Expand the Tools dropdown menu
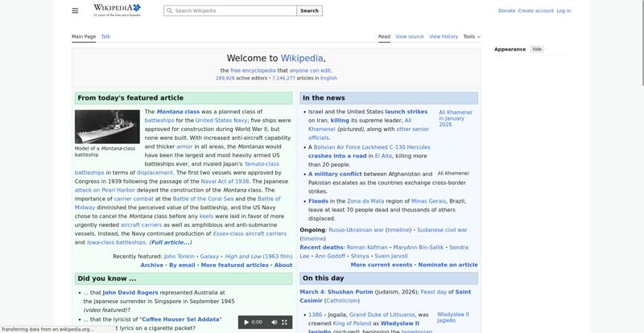644x333 pixels. [x=471, y=36]
